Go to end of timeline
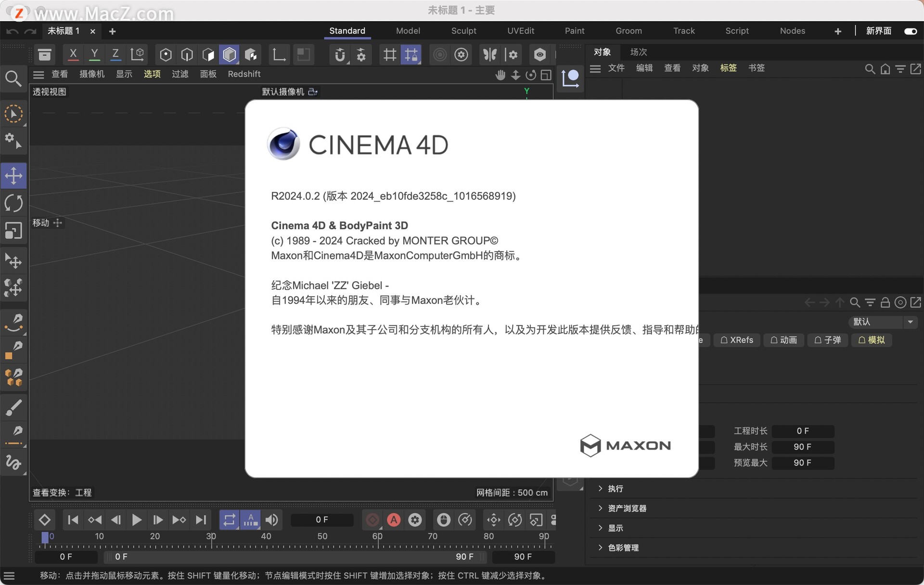Image resolution: width=924 pixels, height=585 pixels. coord(201,520)
